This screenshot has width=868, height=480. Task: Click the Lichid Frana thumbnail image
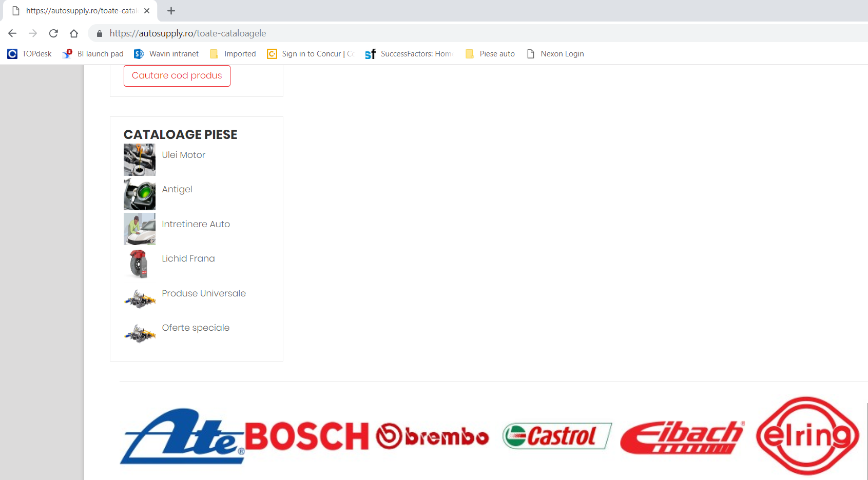pos(140,264)
